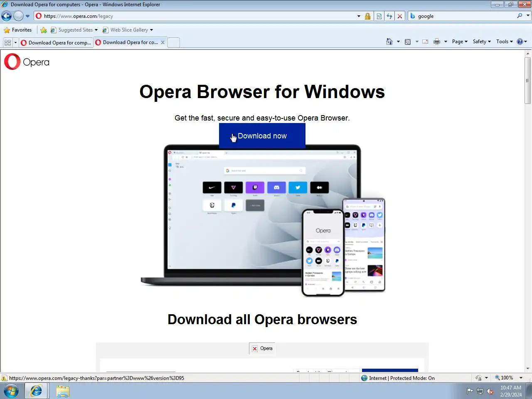Click the Read mail envelope icon
This screenshot has width=532, height=399.
coord(425,42)
